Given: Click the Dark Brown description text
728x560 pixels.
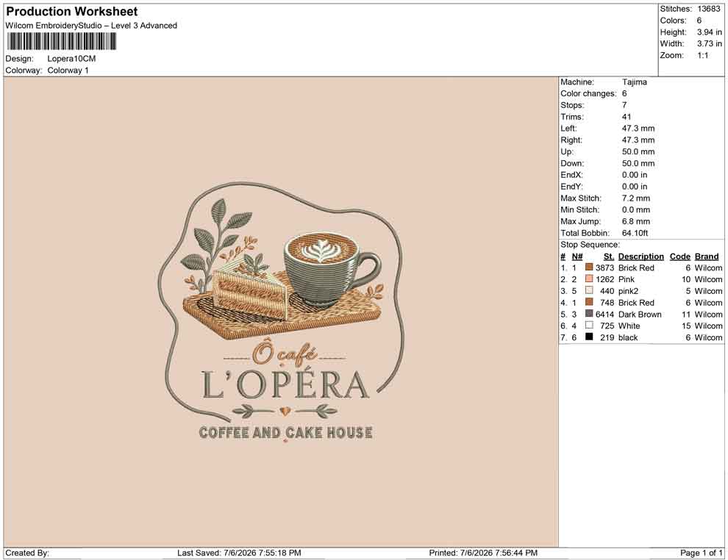Looking at the screenshot, I should [640, 314].
